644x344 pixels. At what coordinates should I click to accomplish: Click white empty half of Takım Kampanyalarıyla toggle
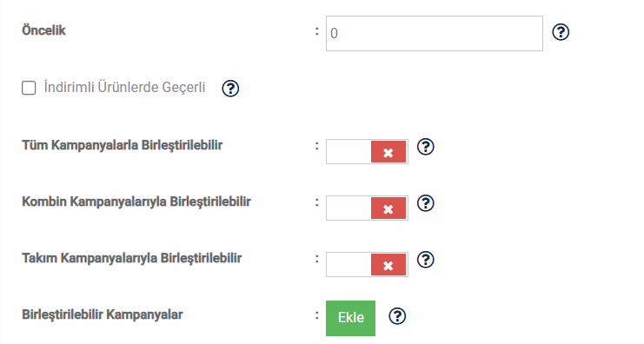tap(349, 265)
